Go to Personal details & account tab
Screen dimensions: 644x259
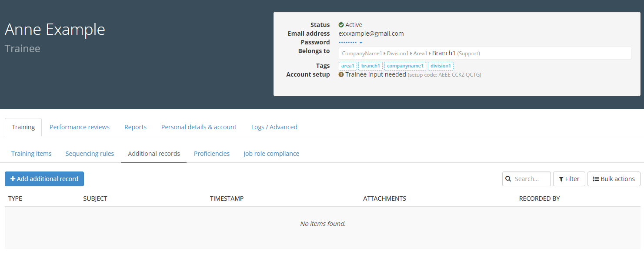pyautogui.click(x=199, y=127)
